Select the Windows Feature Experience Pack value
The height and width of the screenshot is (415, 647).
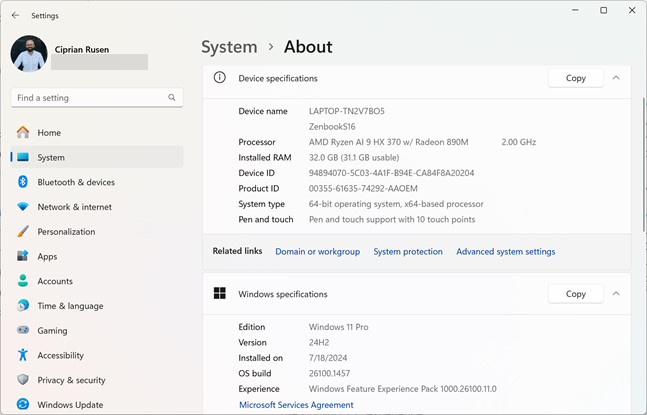tap(403, 389)
